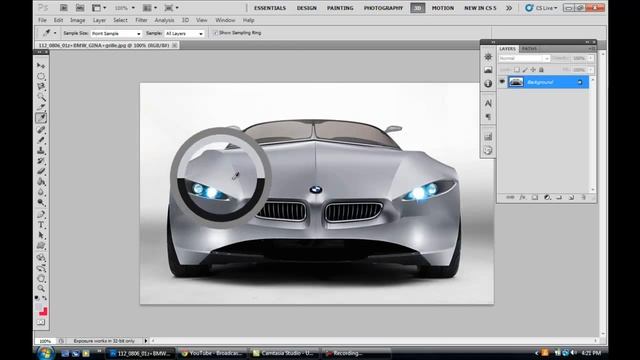
Task: Toggle Lock all padlock icon
Action: click(541, 70)
